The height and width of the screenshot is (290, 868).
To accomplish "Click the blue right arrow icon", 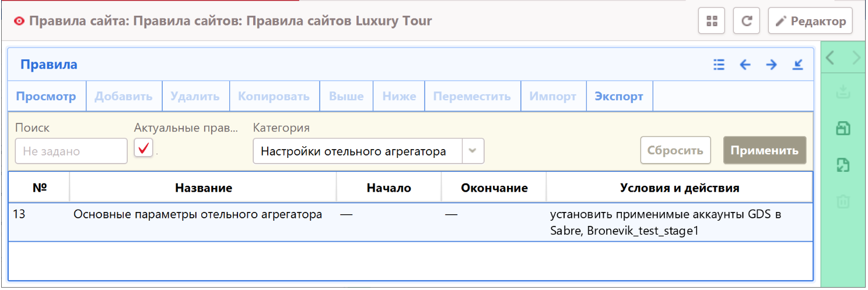I will 771,65.
